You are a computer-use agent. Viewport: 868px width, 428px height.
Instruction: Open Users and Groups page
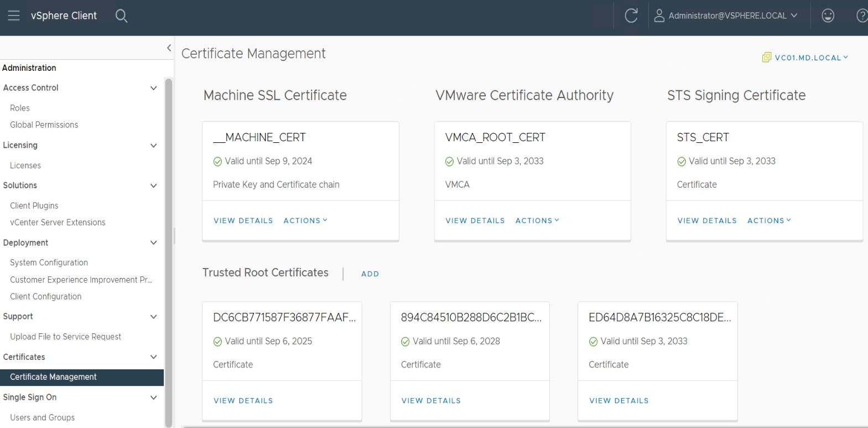click(42, 417)
